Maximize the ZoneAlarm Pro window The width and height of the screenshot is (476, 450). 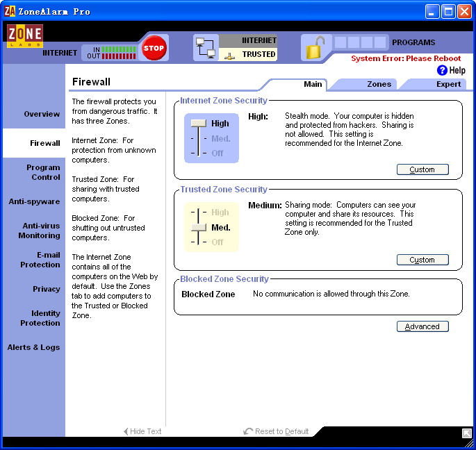[448, 12]
